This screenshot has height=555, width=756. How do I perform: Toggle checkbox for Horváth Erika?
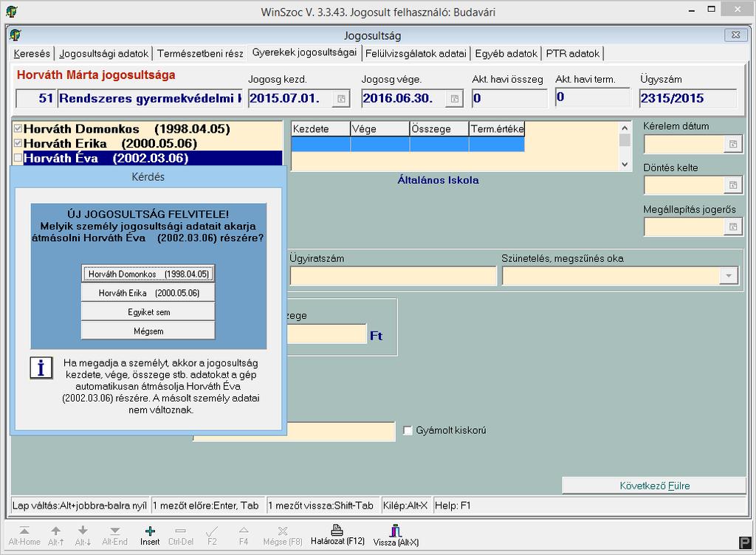click(18, 143)
